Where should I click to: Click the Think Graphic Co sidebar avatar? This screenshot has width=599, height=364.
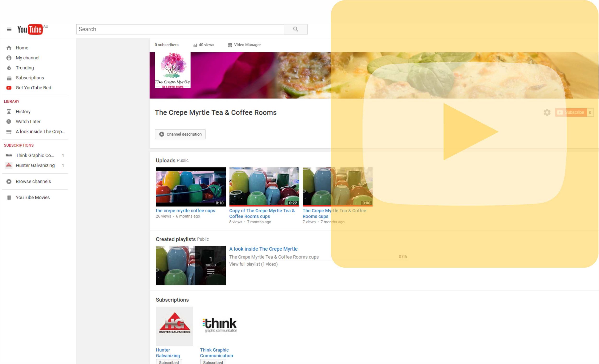coord(9,155)
